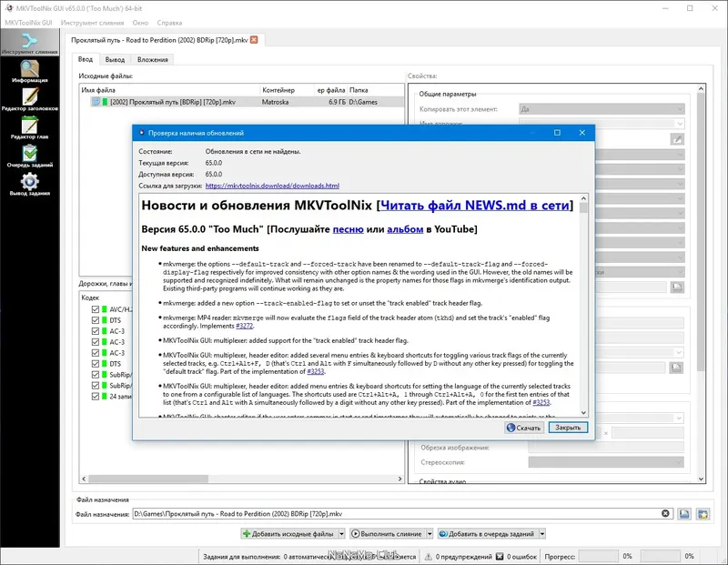Open job queue (Очередь заданий)
This screenshot has height=565, width=728.
coord(30,156)
